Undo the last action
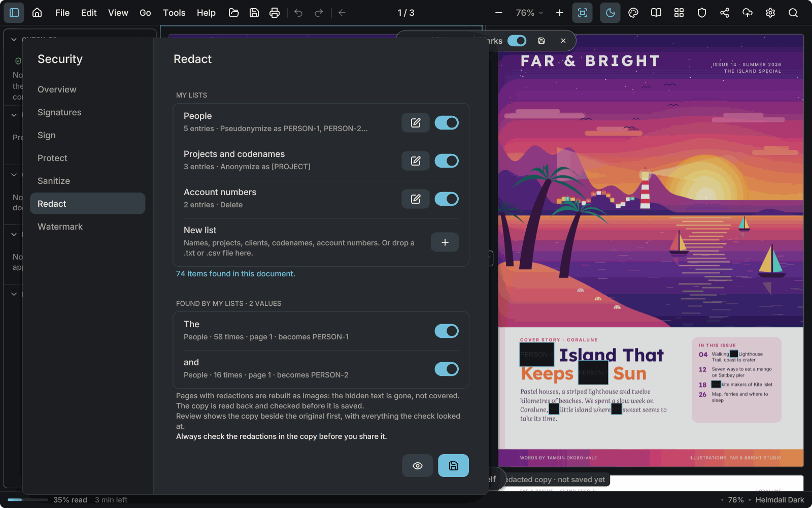The image size is (812, 508). (x=298, y=13)
